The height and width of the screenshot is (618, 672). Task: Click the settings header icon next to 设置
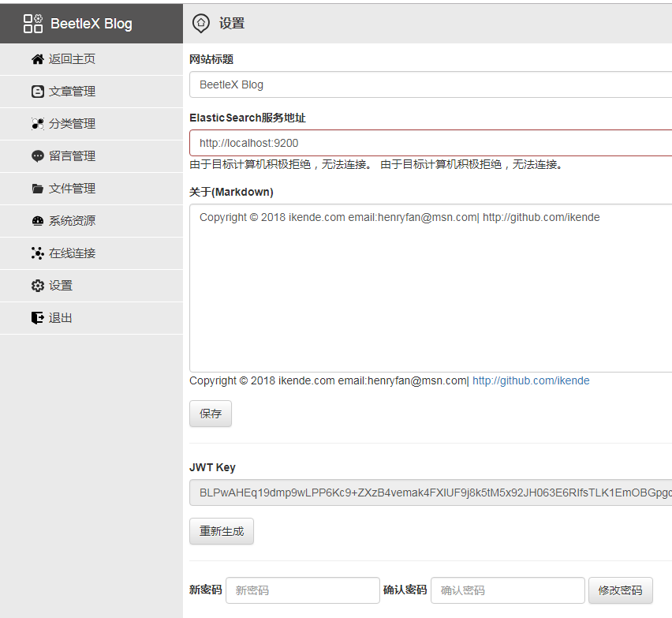[x=201, y=24]
